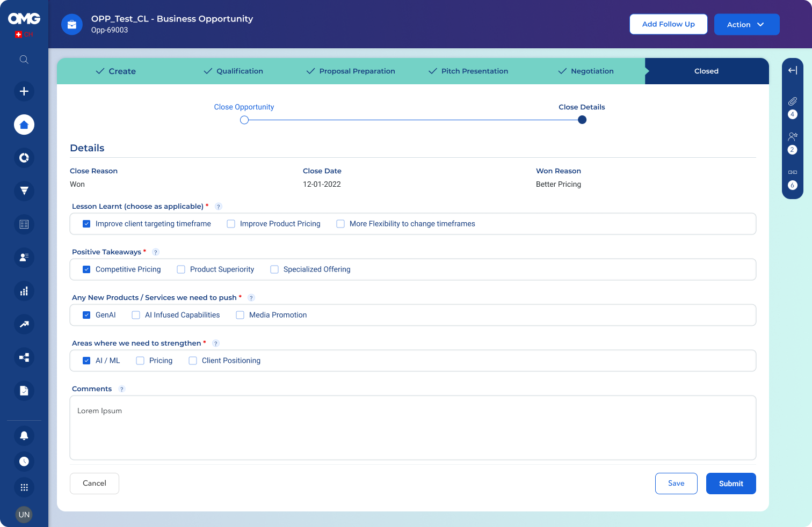Open the home icon in sidebar
The height and width of the screenshot is (527, 812).
coord(24,125)
